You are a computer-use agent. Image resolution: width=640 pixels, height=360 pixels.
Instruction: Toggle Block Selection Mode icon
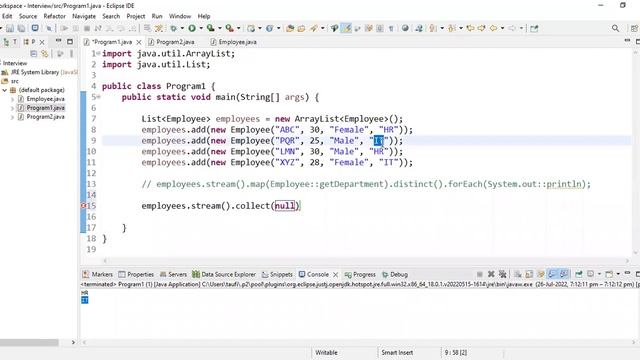pyautogui.click(x=380, y=28)
